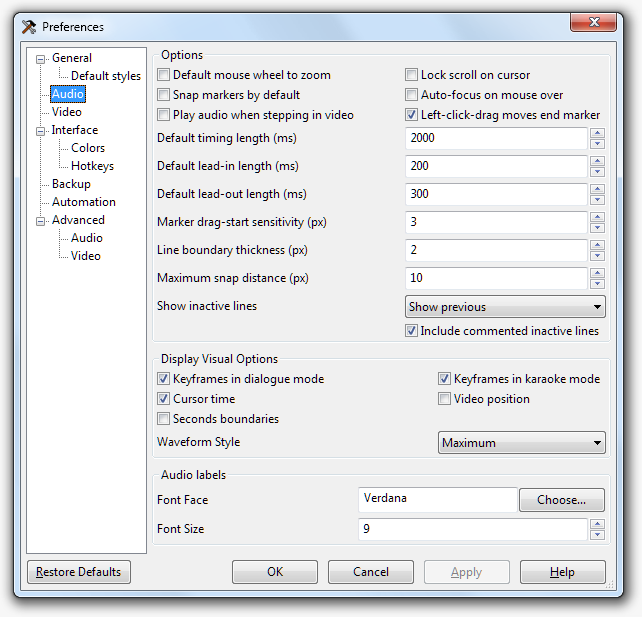Decrease Font Size with down arrow

[597, 535]
